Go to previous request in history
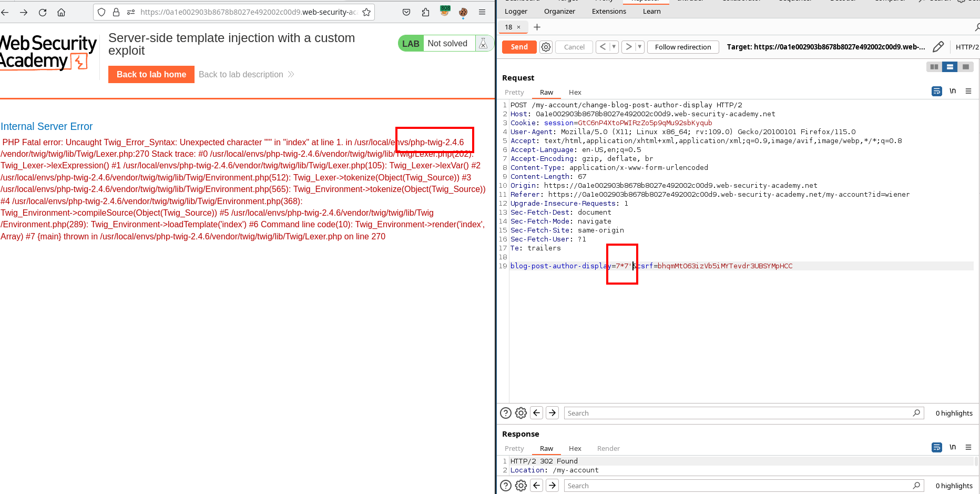The height and width of the screenshot is (494, 980). [603, 47]
